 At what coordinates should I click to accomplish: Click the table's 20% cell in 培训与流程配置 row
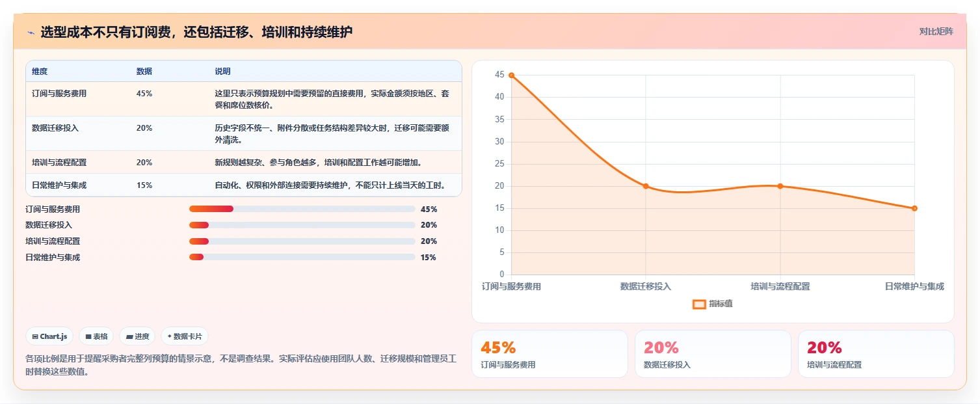coord(144,162)
